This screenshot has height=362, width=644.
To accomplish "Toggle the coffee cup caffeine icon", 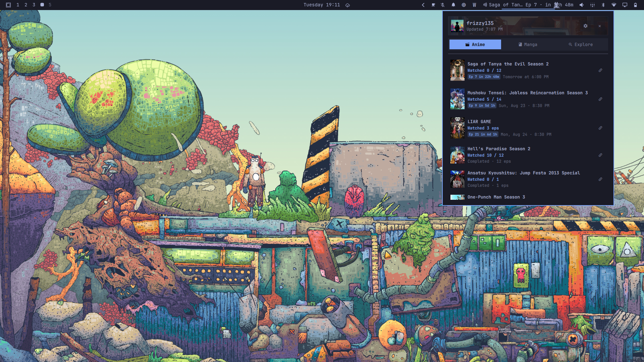I will coord(433,5).
